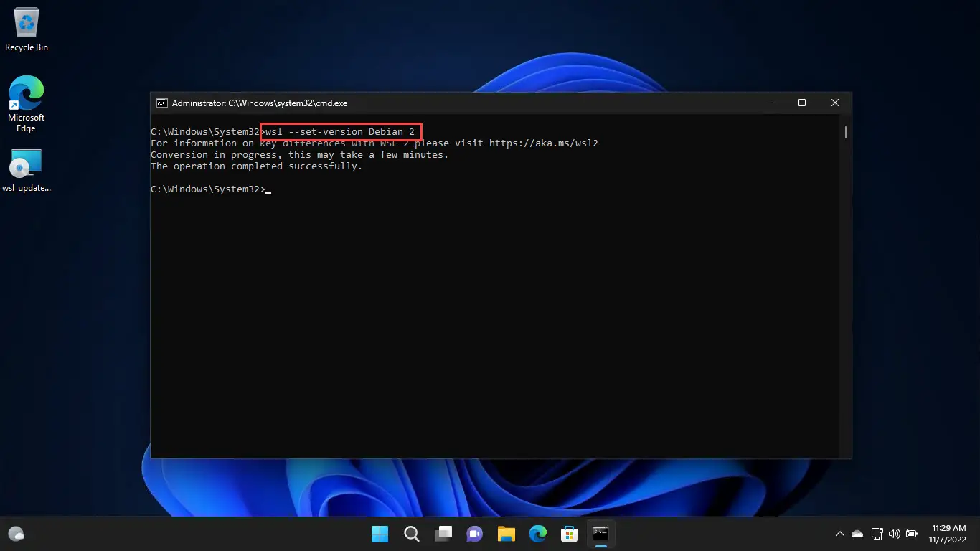Click the OneDrive cloud tray icon
The width and height of the screenshot is (980, 551).
point(857,534)
